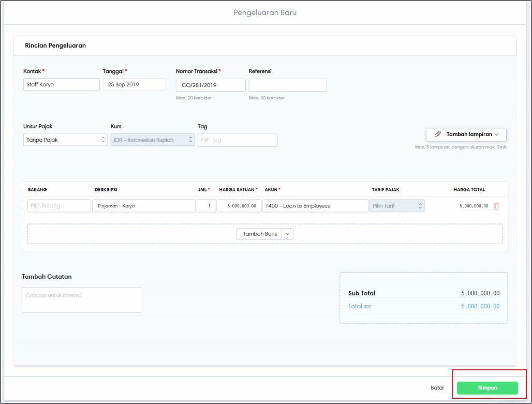
Task: Click the Max. 30 karakter hint
Action: pos(267,98)
